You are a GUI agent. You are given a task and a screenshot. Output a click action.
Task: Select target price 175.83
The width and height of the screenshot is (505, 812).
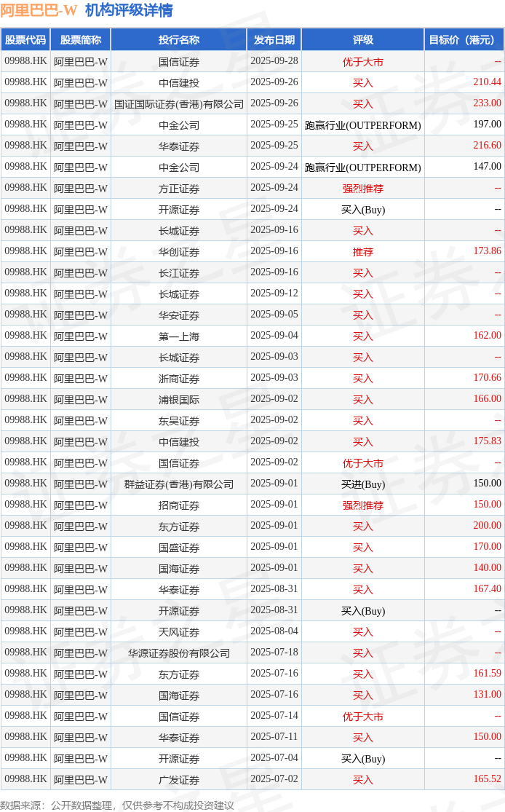pyautogui.click(x=487, y=441)
